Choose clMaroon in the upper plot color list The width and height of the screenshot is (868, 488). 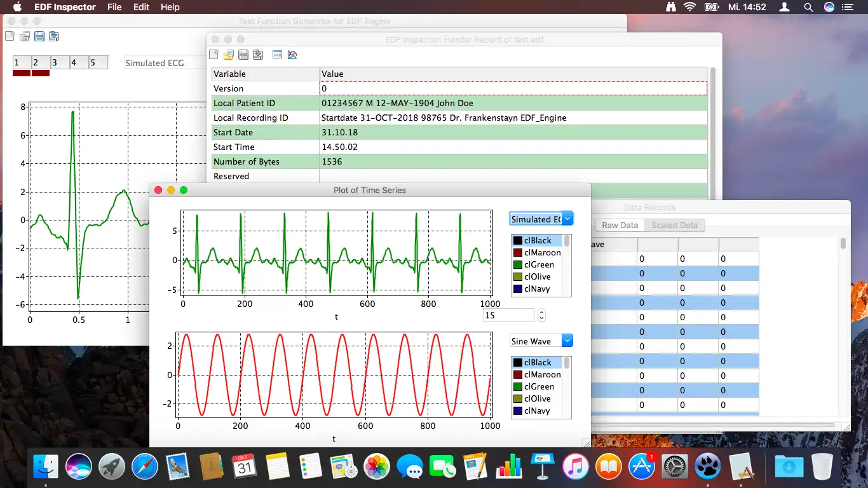click(536, 252)
